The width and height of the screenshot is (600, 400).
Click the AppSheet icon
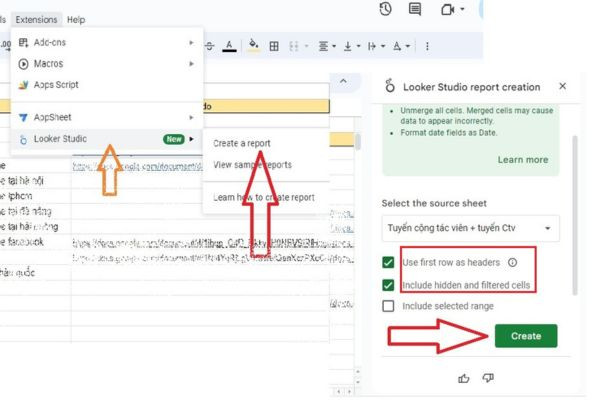[x=23, y=117]
